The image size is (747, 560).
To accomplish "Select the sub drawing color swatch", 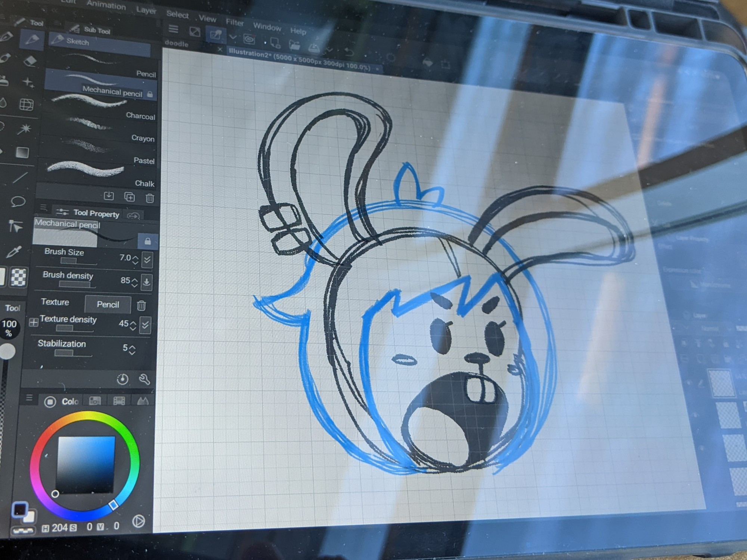I will coord(30,516).
